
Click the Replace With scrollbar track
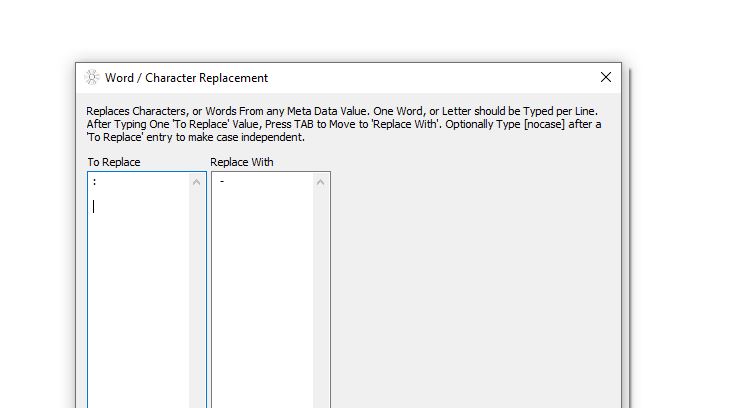(320, 300)
